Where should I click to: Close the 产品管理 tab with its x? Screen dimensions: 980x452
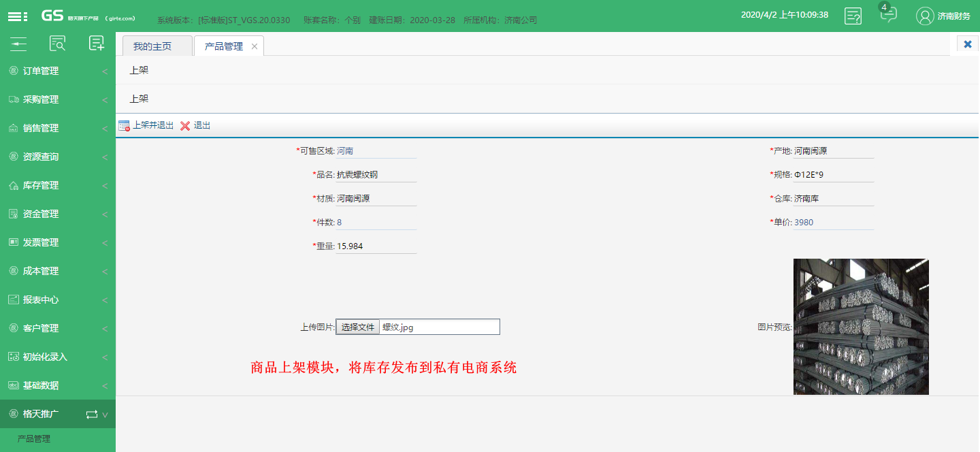255,46
